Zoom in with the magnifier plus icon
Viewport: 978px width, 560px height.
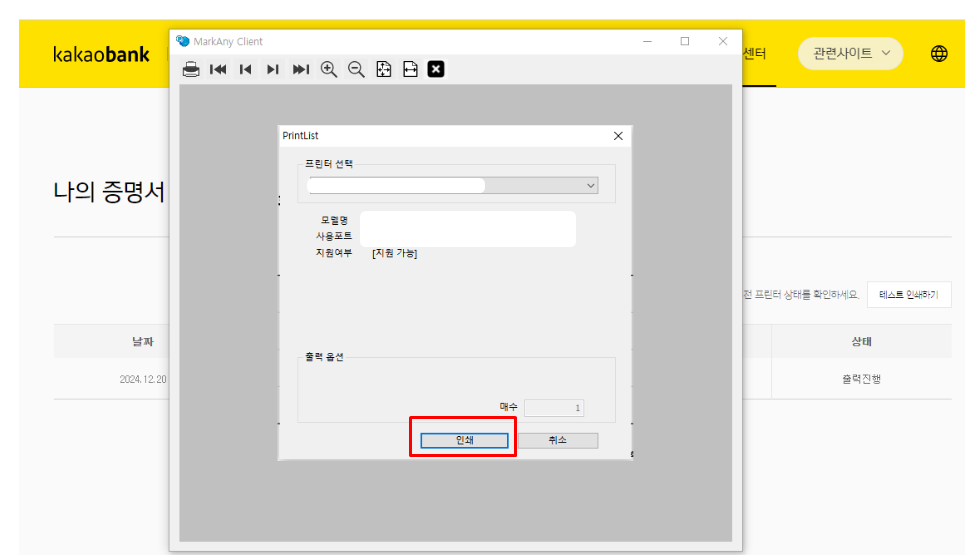[329, 69]
